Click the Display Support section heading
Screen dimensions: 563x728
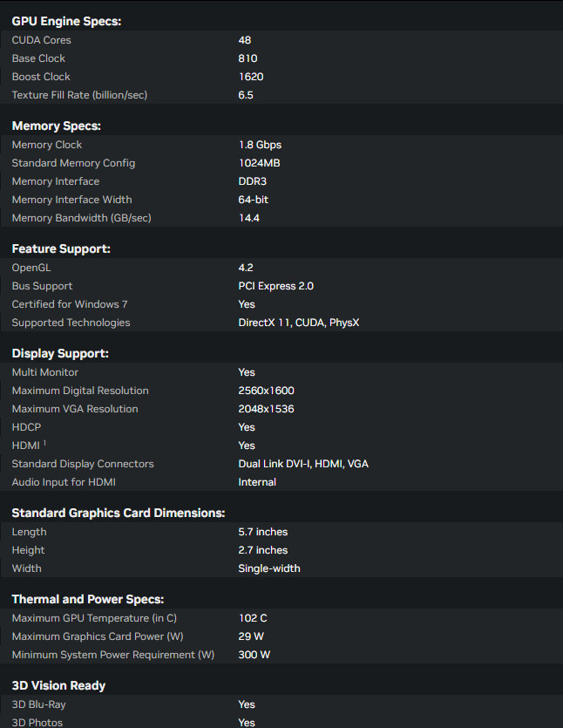(60, 354)
